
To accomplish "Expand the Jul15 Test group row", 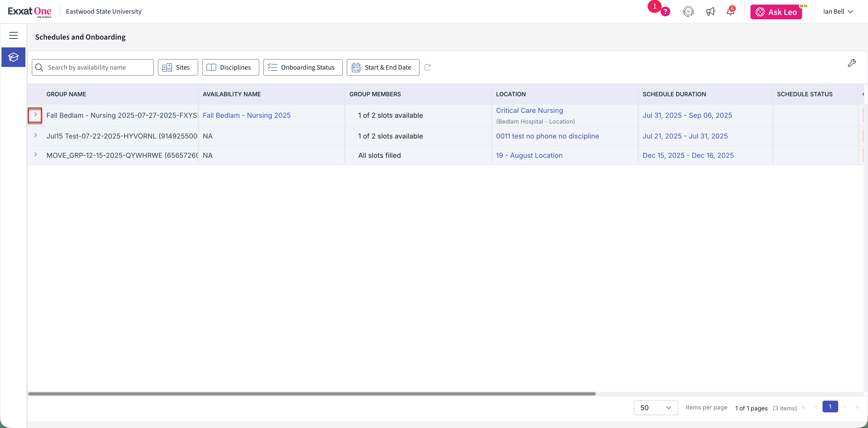I will tap(35, 135).
